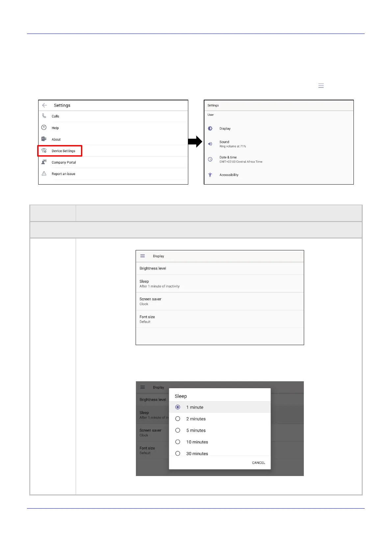
Task: Open Date & time setting
Action: point(279,159)
